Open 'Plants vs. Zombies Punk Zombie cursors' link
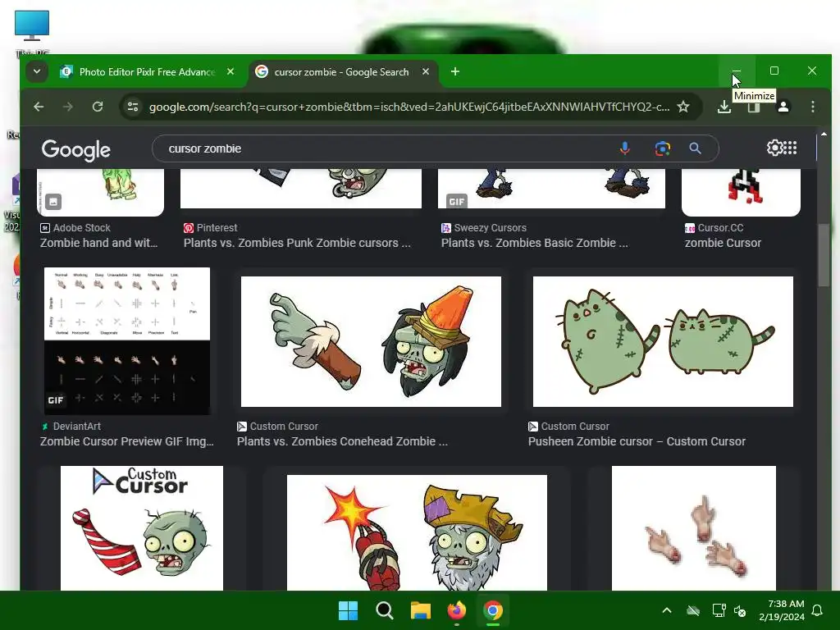 pyautogui.click(x=297, y=243)
